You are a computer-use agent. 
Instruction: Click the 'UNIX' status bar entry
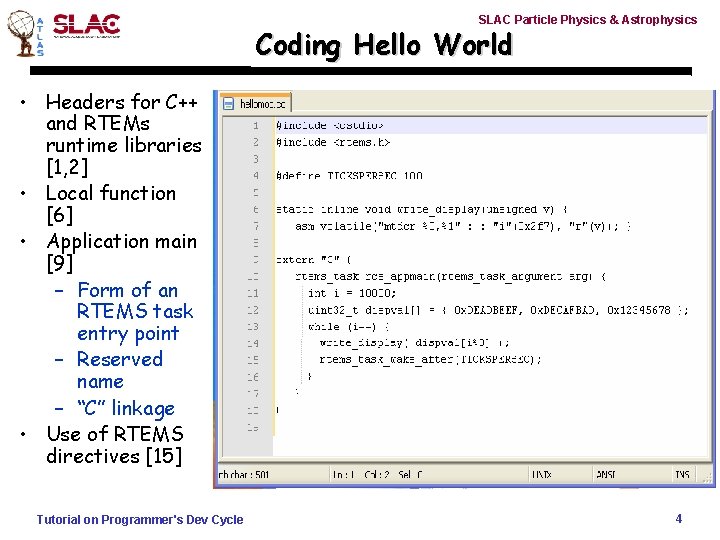[541, 474]
